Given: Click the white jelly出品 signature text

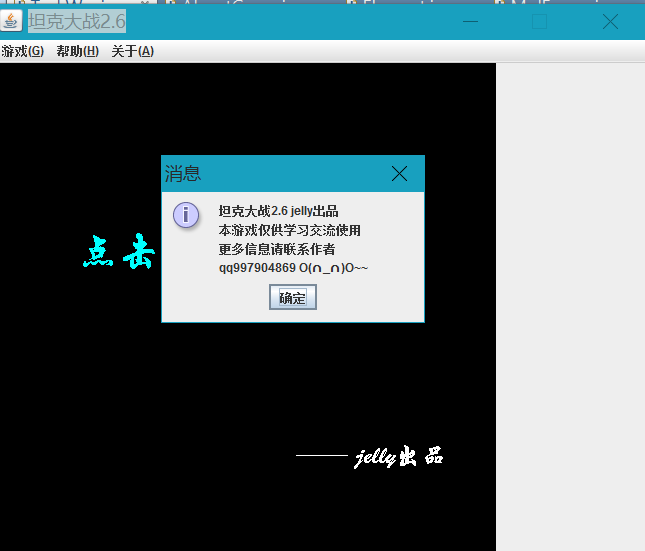Looking at the screenshot, I should click(x=398, y=457).
